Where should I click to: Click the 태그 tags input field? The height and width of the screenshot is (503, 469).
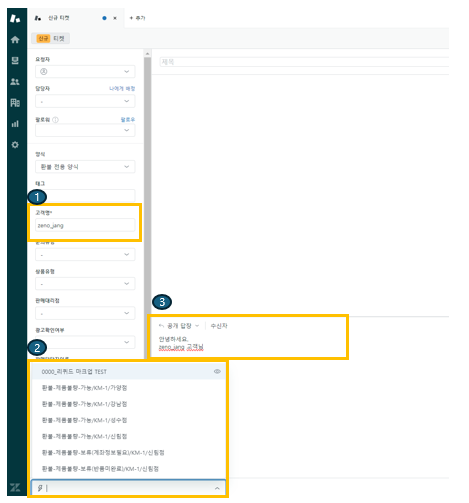tap(85, 195)
